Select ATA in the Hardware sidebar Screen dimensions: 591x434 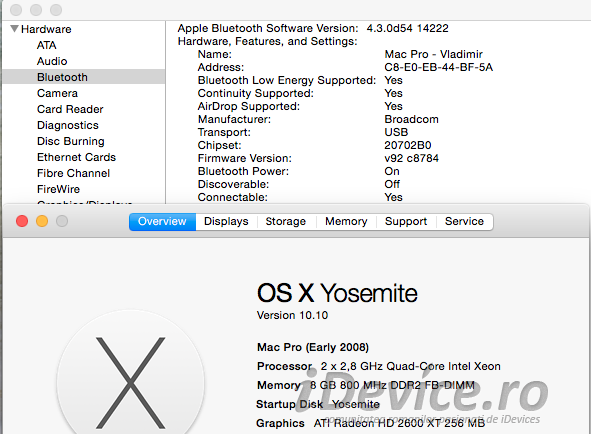(47, 45)
